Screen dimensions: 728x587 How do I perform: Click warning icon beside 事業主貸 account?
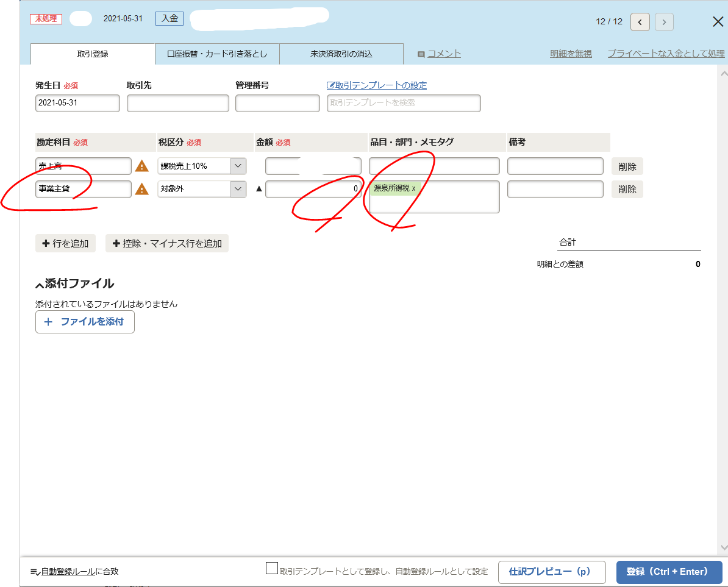click(x=141, y=189)
